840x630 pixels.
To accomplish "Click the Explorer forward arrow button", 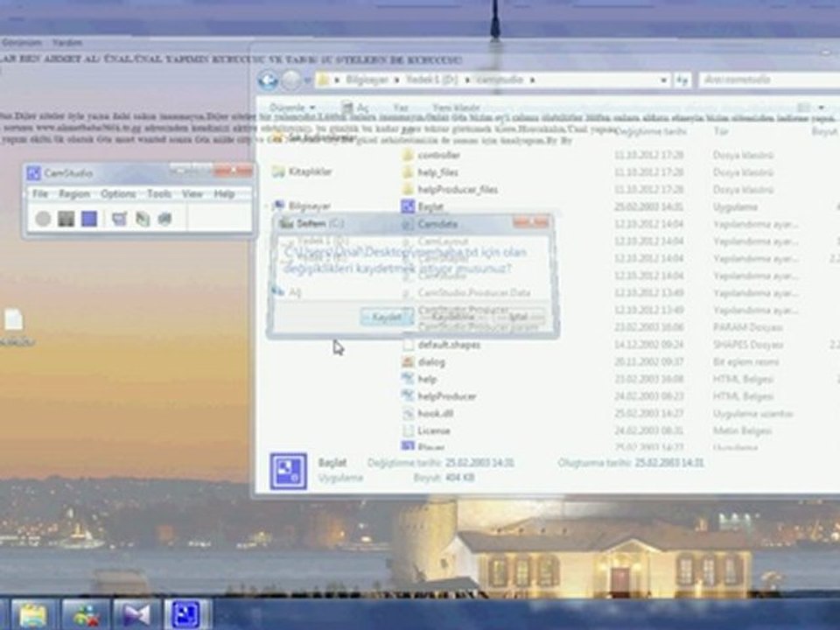I will (x=290, y=80).
